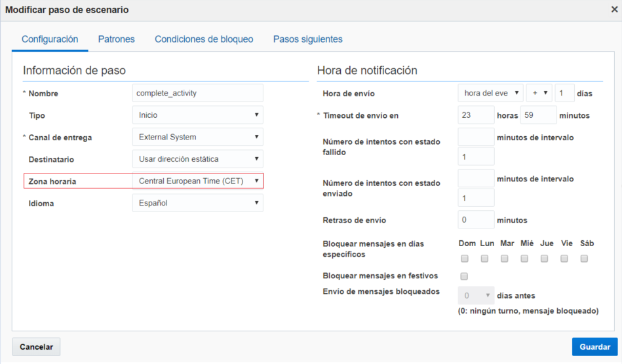Close the Modificar paso de escenario dialog
Screen dimensions: 622x364
point(614,10)
